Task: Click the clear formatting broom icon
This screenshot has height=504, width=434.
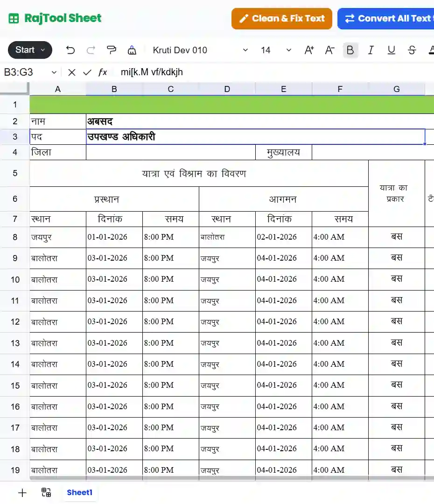Action: pos(132,50)
